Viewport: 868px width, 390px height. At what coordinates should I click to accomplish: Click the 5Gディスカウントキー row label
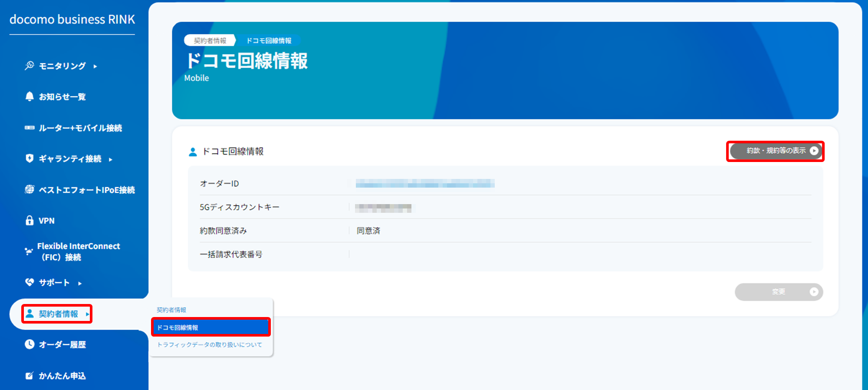[239, 207]
